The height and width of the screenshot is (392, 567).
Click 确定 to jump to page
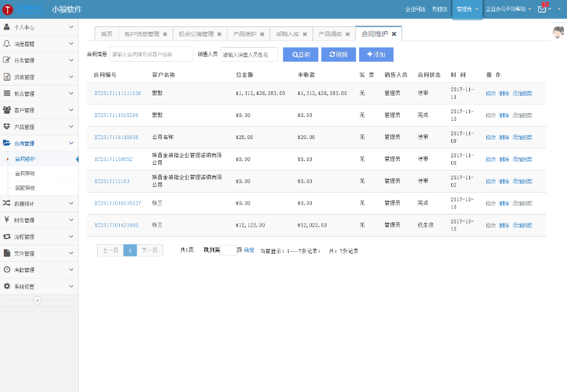(x=249, y=250)
